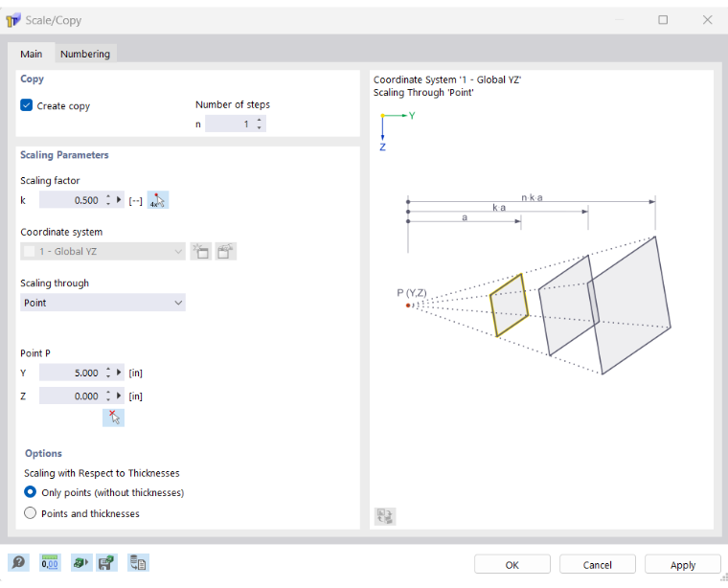Click the copy data list icon
The height and width of the screenshot is (588, 728).
[x=138, y=563]
